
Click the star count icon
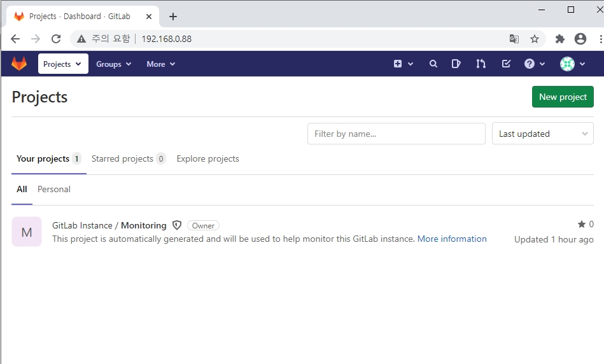coord(582,224)
